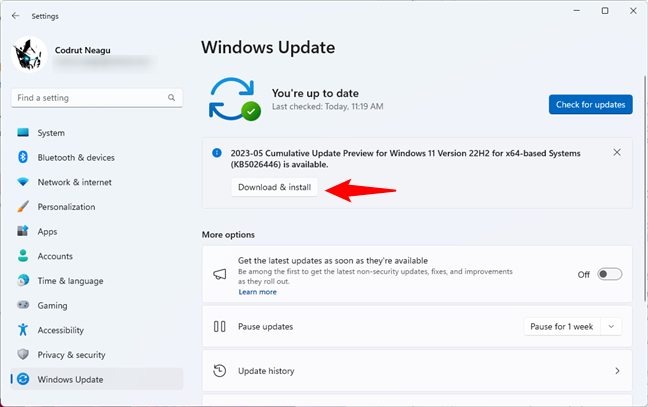648x407 pixels.
Task: Click Check for updates button
Action: (x=591, y=105)
